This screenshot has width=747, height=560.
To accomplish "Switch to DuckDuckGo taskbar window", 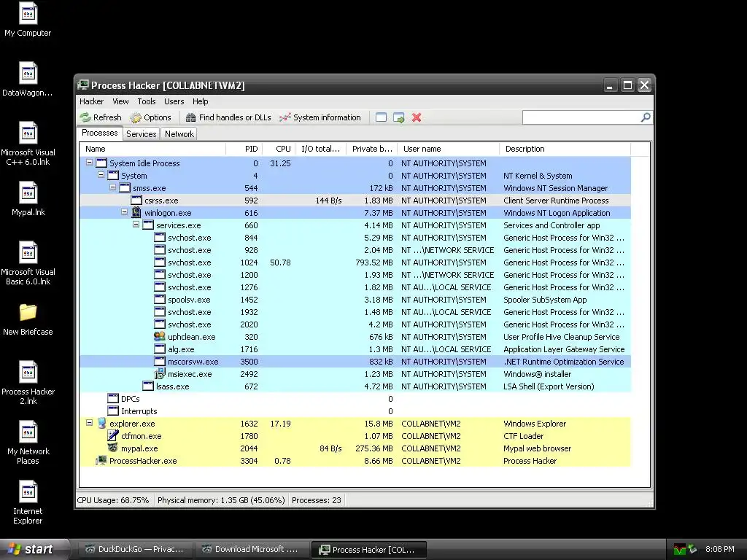I will pos(133,550).
